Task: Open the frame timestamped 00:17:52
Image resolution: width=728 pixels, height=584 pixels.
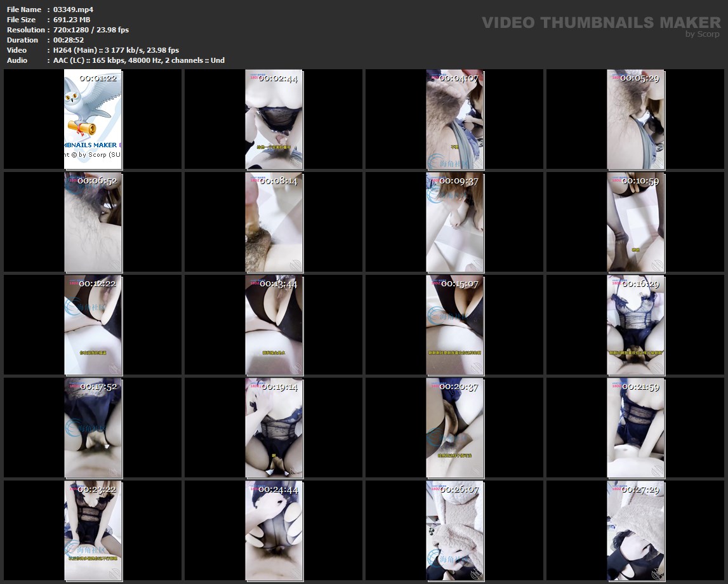Action: click(93, 428)
